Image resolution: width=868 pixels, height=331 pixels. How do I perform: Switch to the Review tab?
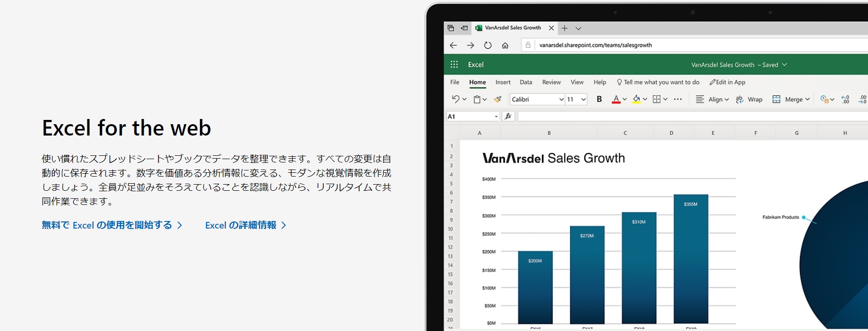click(x=551, y=82)
